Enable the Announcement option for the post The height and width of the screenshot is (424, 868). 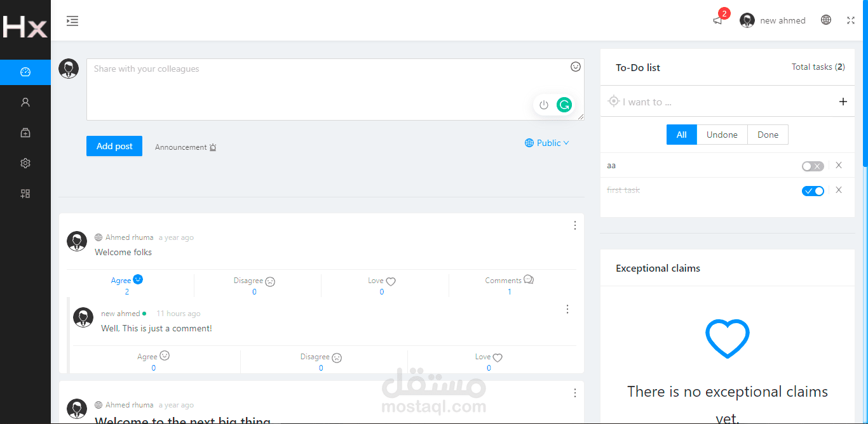pos(186,147)
